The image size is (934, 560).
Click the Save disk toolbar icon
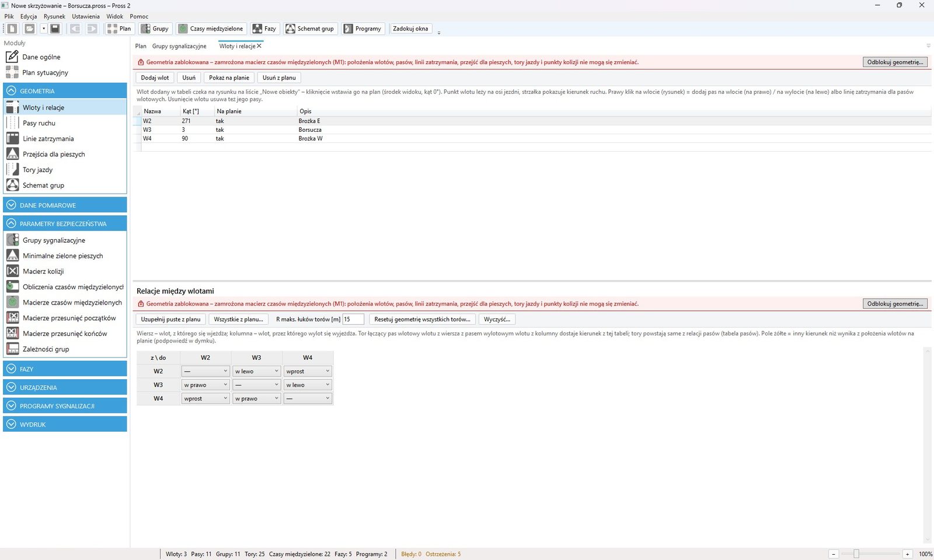[55, 29]
